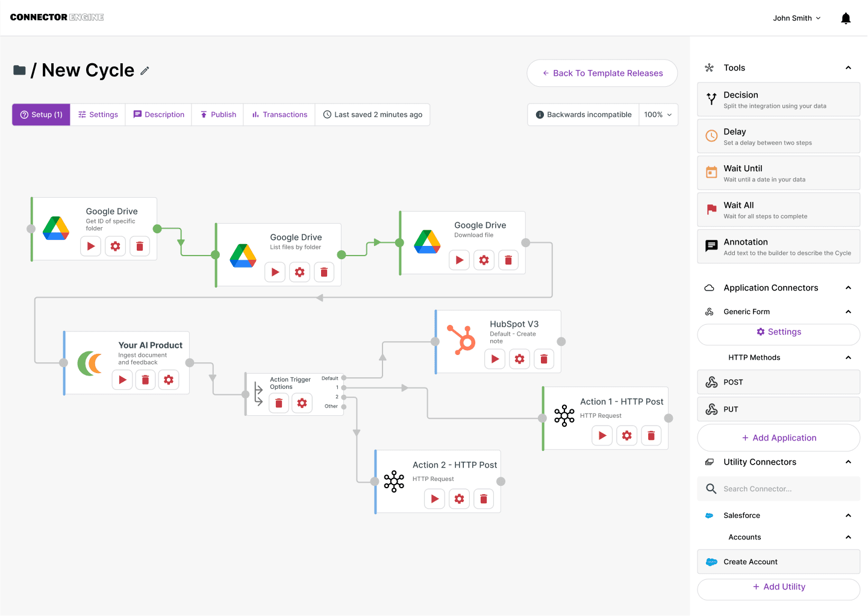Viewport: 868px width, 616px height.
Task: Open settings on the HubSpot V3 step
Action: pos(519,359)
